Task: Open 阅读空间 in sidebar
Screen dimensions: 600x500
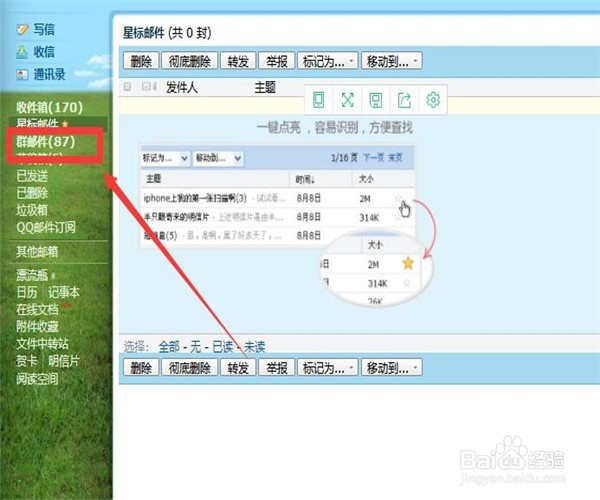Action: tap(37, 379)
